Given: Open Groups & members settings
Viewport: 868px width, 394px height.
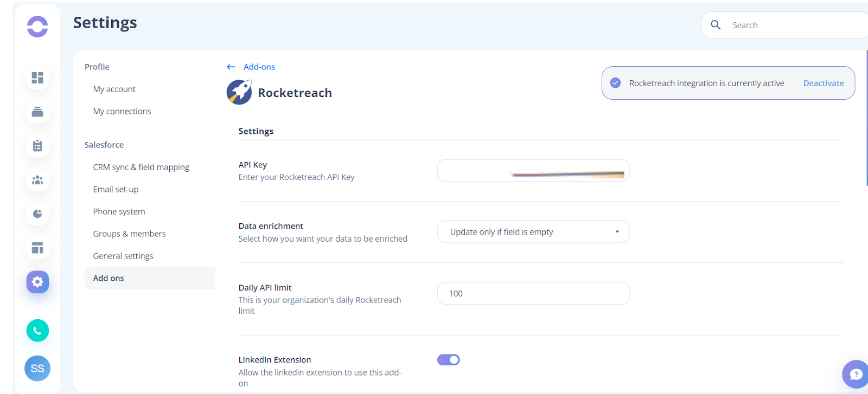Looking at the screenshot, I should point(129,234).
